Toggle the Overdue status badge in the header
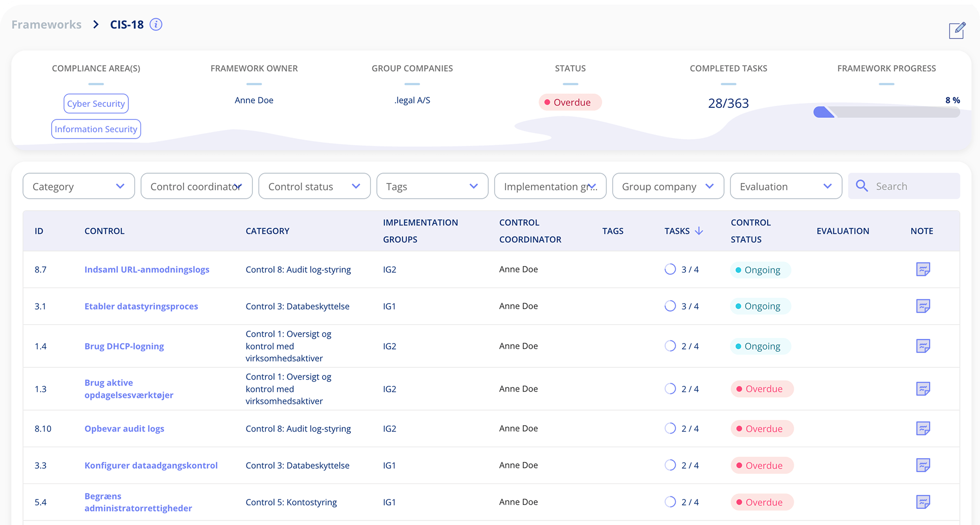 570,102
